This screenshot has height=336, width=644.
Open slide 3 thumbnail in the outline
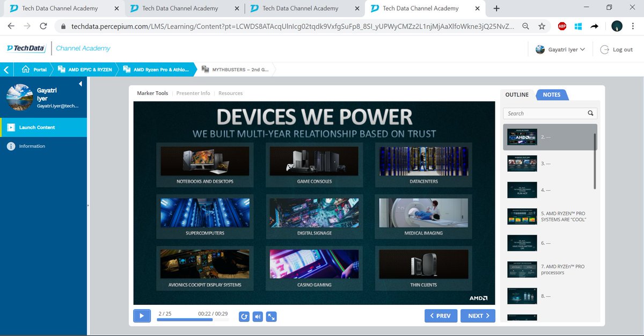pyautogui.click(x=522, y=163)
